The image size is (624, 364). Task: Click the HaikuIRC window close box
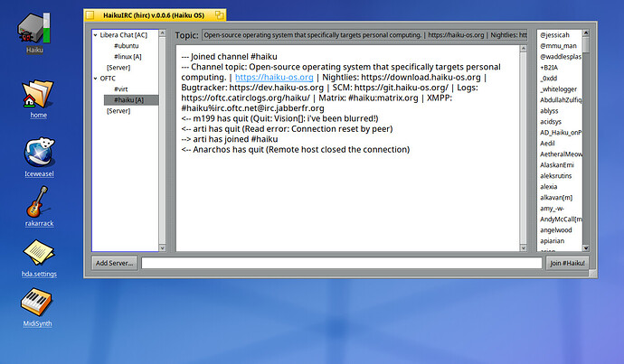tap(90, 15)
